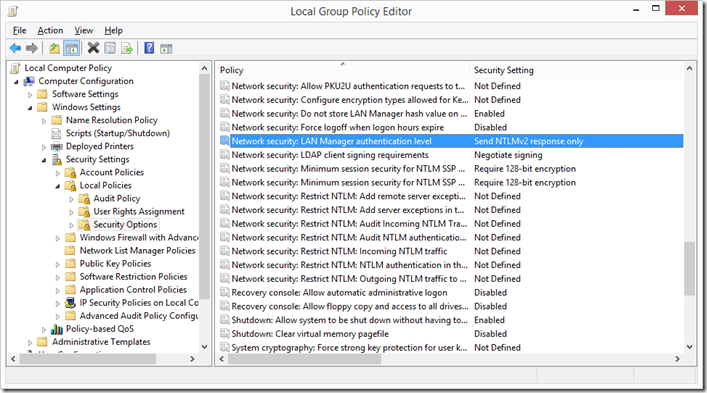Image resolution: width=707 pixels, height=393 pixels.
Task: Open the Help menu
Action: tap(113, 30)
